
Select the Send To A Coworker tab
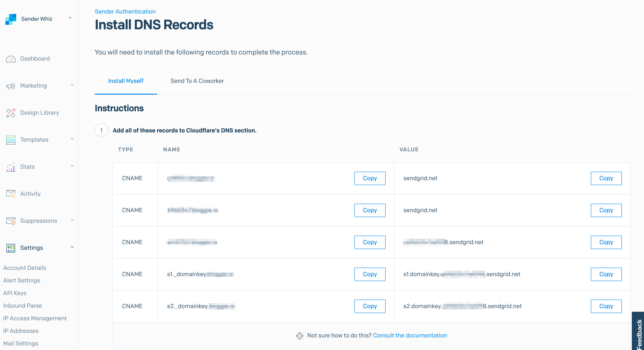pyautogui.click(x=197, y=81)
